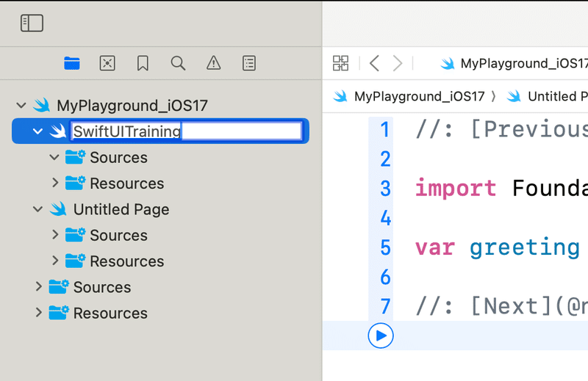Image resolution: width=588 pixels, height=381 pixels.
Task: Collapse the MyPlayground_iOS17 root item
Action: (x=21, y=105)
